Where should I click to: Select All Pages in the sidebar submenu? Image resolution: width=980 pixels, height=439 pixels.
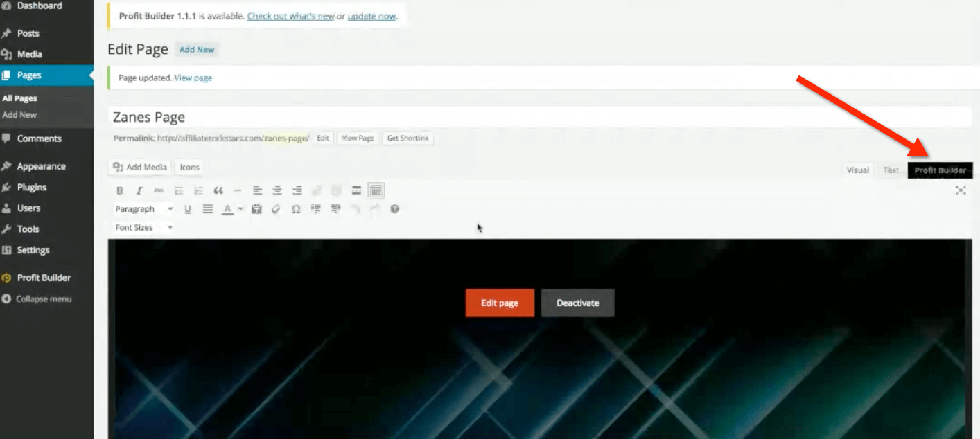(x=20, y=98)
